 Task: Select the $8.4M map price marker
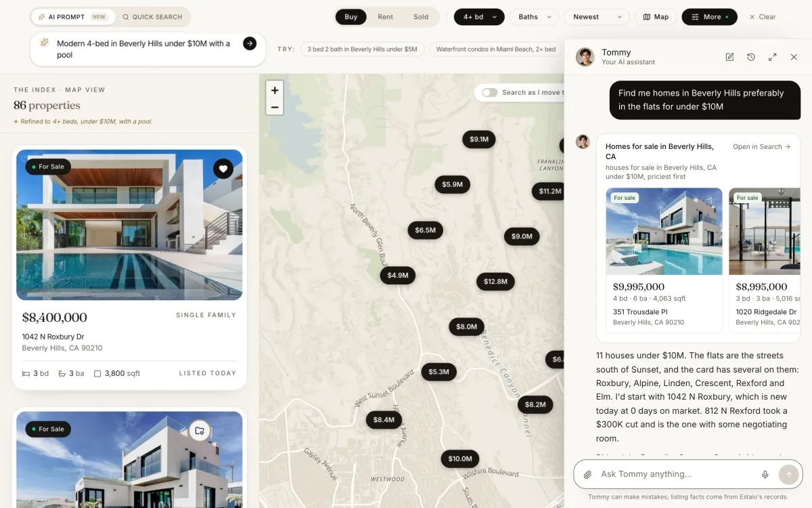[384, 420]
